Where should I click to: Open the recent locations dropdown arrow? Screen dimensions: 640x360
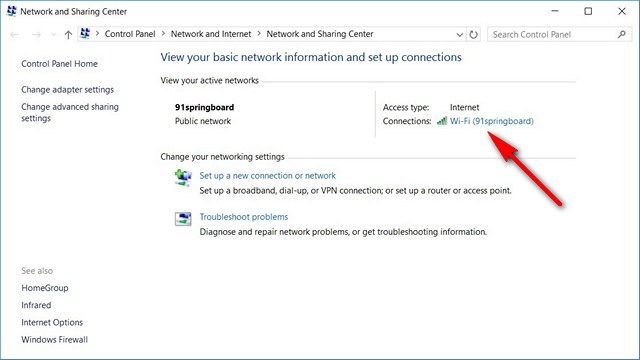(53, 35)
